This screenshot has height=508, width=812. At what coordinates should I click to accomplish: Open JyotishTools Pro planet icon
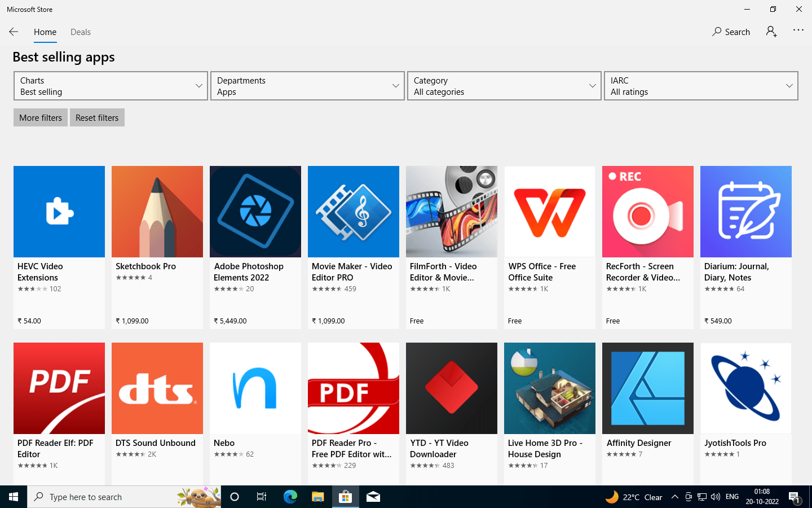point(746,388)
